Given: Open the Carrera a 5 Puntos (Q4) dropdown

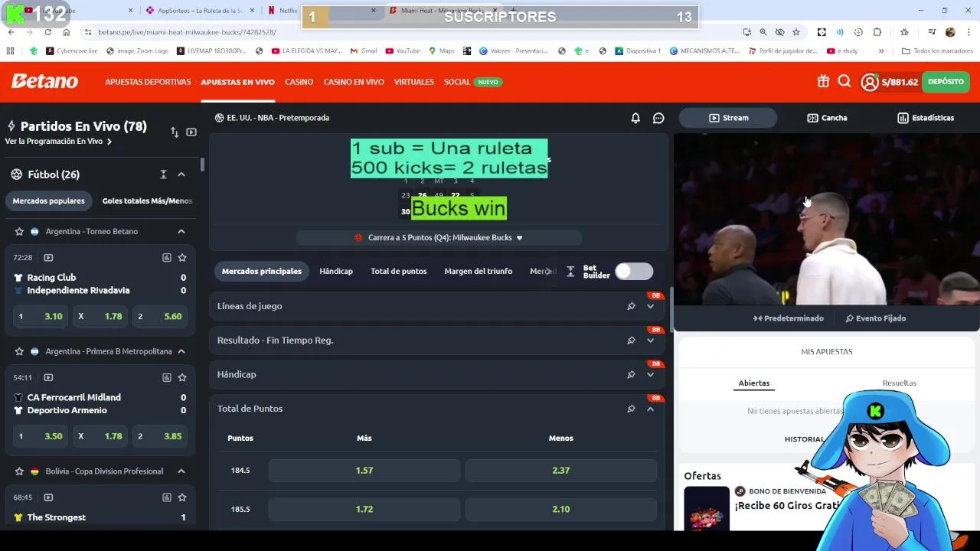Looking at the screenshot, I should pos(439,238).
